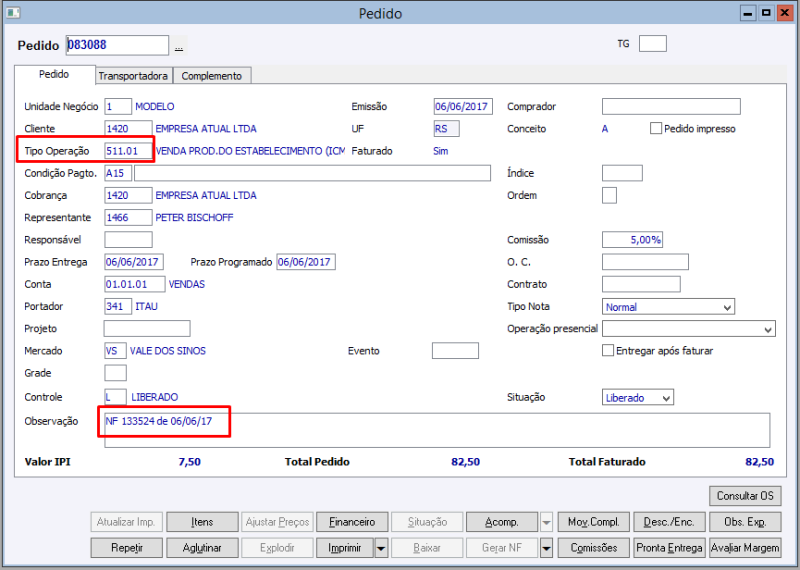Image resolution: width=800 pixels, height=570 pixels.
Task: Click the Unidade Negócio field
Action: tap(118, 107)
